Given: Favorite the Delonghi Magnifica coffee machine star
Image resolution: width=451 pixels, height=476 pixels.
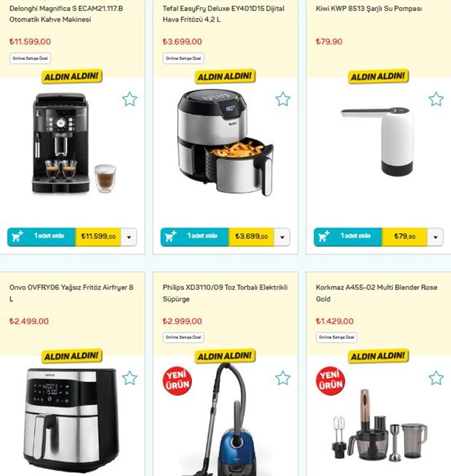Looking at the screenshot, I should point(130,99).
